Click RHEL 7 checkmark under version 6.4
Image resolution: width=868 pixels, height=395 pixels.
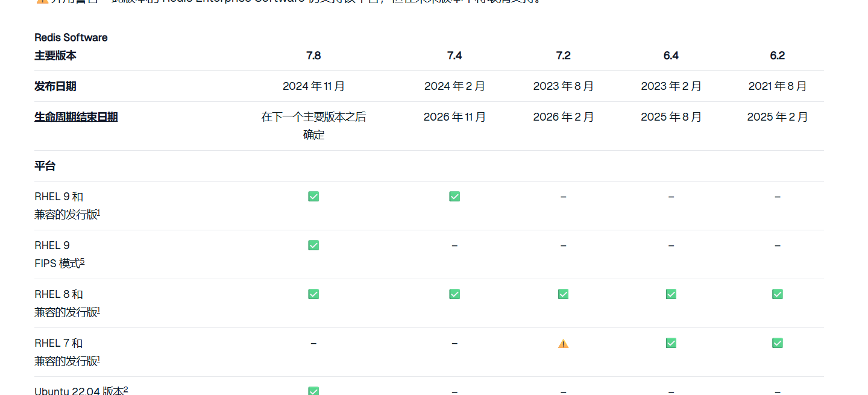tap(671, 343)
